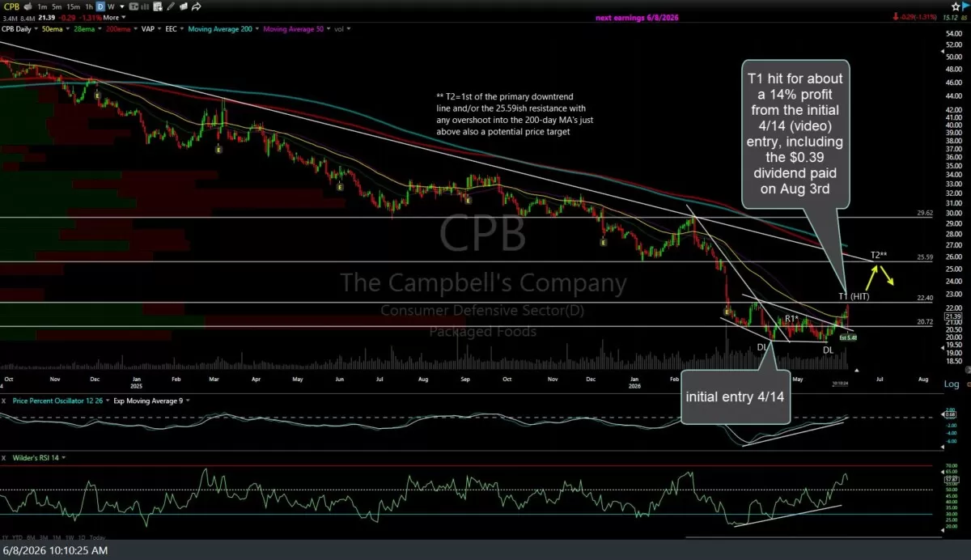Open the timeframe dropdown arrow after W
The height and width of the screenshot is (560, 971).
(122, 6)
